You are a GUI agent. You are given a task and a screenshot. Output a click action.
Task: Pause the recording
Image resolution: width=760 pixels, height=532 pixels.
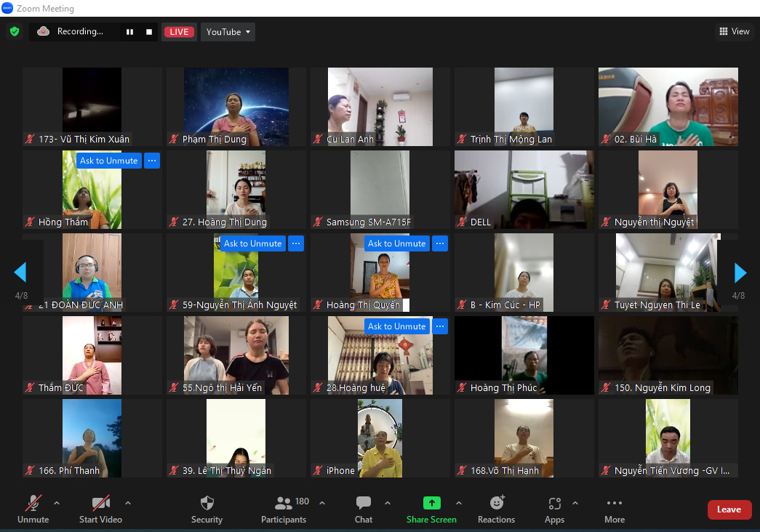coord(130,32)
